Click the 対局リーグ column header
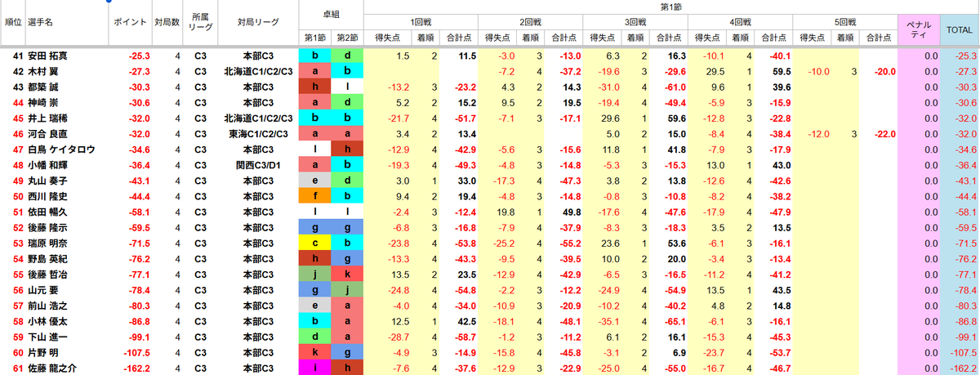 coord(256,22)
